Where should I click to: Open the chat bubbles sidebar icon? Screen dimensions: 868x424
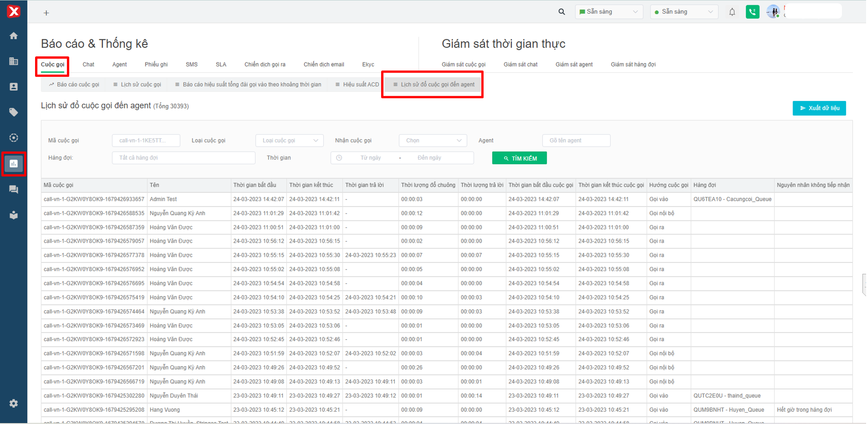pyautogui.click(x=14, y=189)
